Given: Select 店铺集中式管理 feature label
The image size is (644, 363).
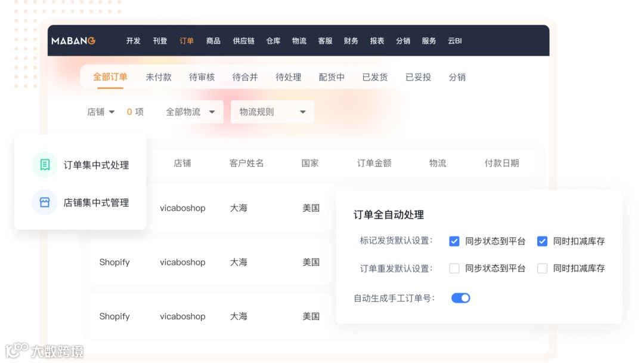Looking at the screenshot, I should pyautogui.click(x=96, y=202).
